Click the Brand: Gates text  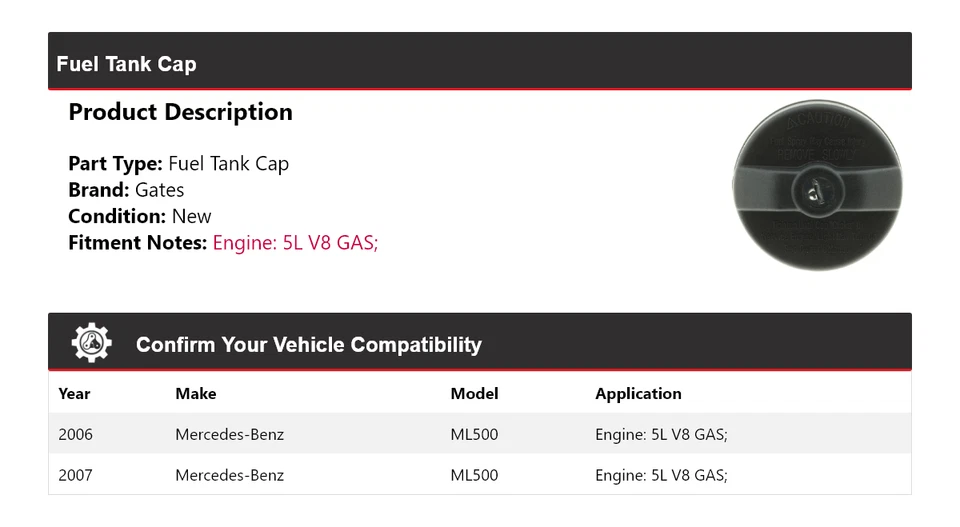click(126, 190)
